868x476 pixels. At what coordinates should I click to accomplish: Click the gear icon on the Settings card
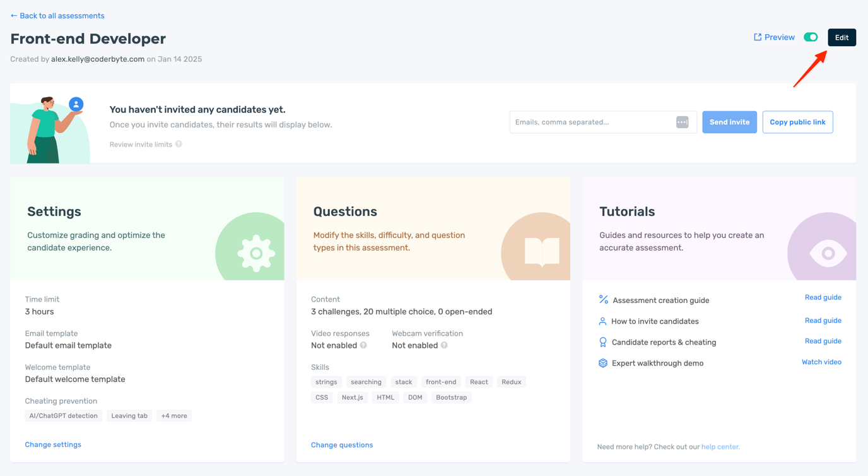(x=255, y=253)
